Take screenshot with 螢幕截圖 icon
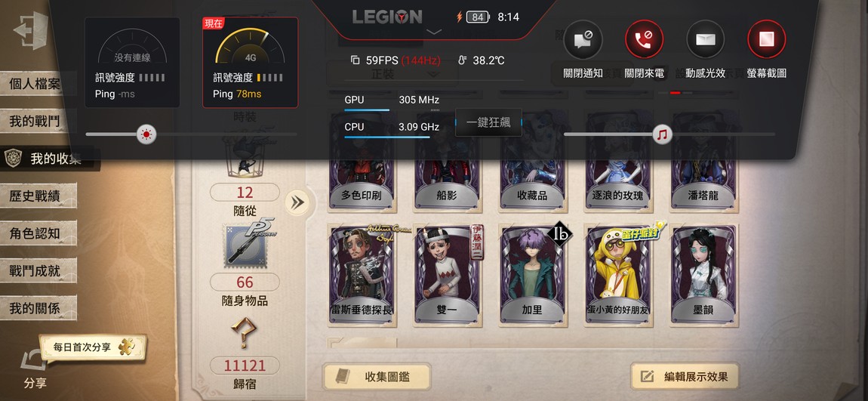Screen dimensions: 868x401 [766, 40]
